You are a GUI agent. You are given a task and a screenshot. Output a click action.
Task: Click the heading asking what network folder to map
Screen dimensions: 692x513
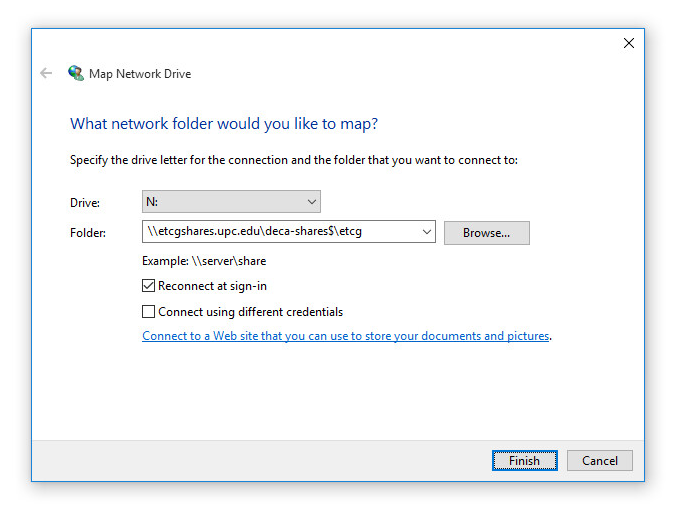pos(224,124)
